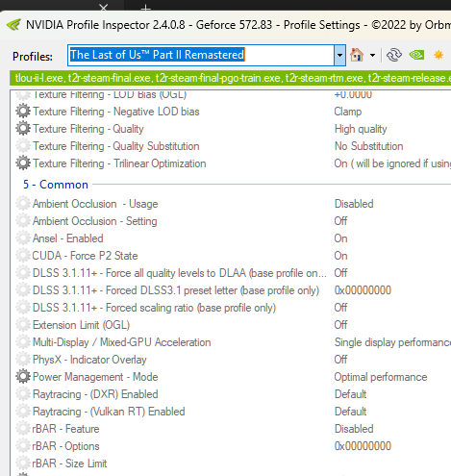Screen dimensions: 451x476
Task: Click the NVIDIA Profile Inspector title icon
Action: pyautogui.click(x=13, y=25)
